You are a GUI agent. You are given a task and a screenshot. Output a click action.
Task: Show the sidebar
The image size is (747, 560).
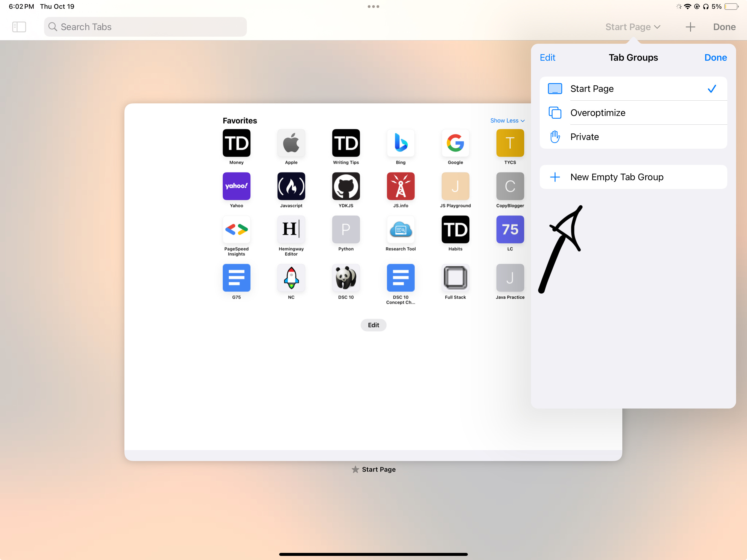19,27
